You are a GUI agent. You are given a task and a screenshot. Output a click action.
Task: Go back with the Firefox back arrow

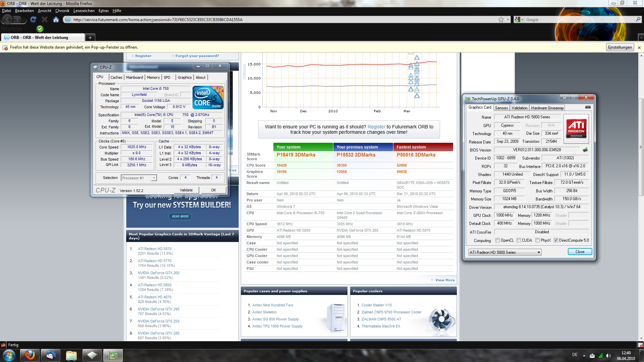[x=8, y=19]
